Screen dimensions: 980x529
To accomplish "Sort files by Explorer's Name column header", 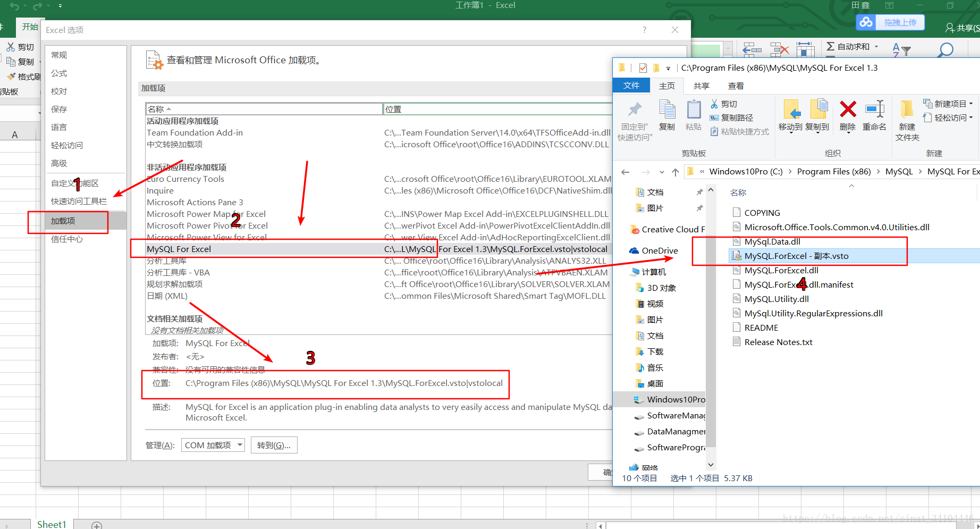I will [738, 192].
